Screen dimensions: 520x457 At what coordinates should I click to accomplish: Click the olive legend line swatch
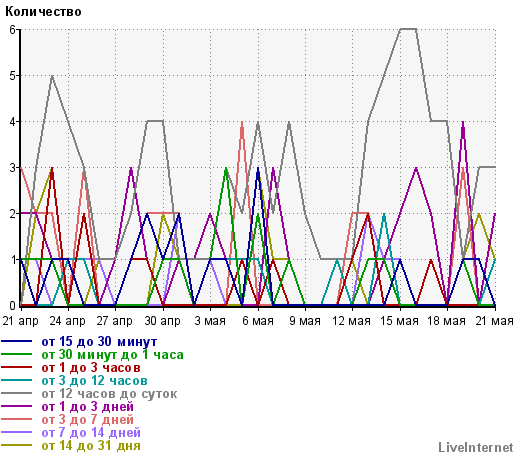(17, 445)
